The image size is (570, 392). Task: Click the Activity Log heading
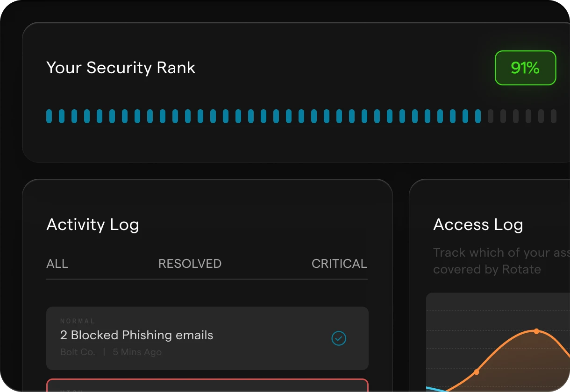pos(92,224)
